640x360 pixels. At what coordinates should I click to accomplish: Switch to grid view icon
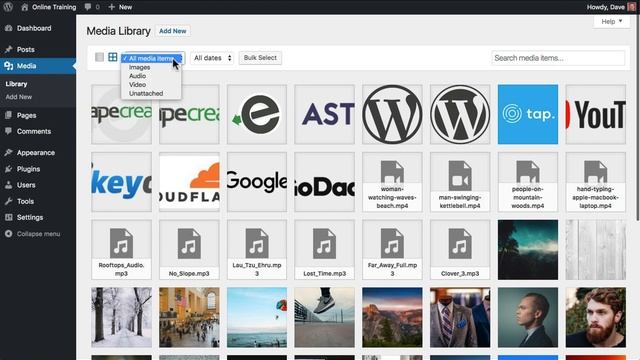(113, 57)
